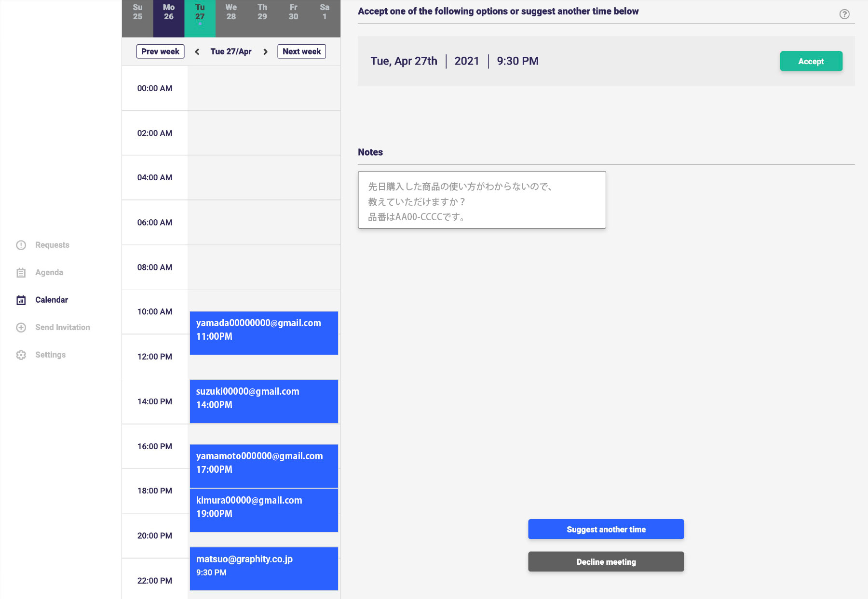
Task: Go to previous day using left chevron
Action: pos(197,52)
